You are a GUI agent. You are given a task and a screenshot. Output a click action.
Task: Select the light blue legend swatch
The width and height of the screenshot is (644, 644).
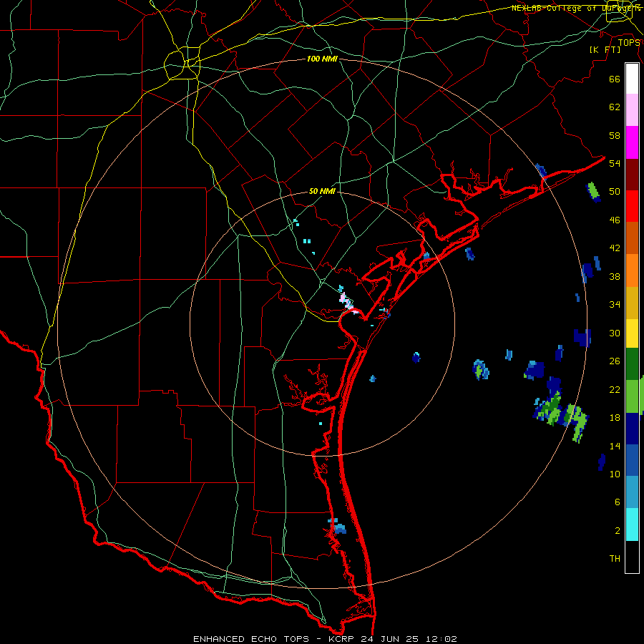coord(632,492)
